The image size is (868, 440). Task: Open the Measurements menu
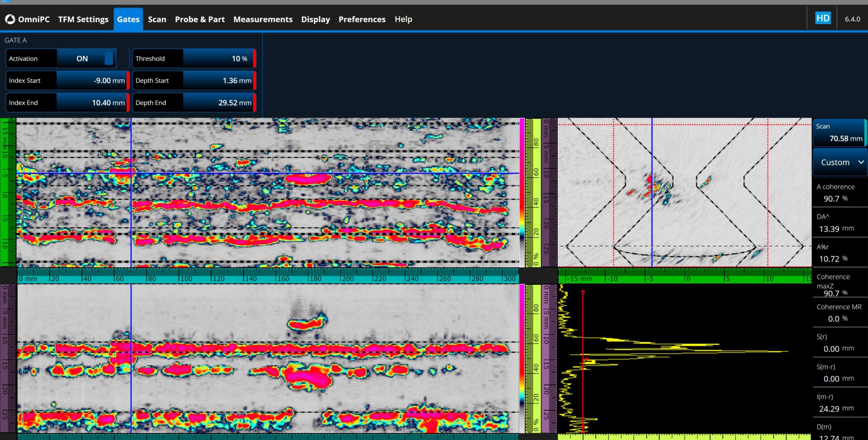[263, 19]
